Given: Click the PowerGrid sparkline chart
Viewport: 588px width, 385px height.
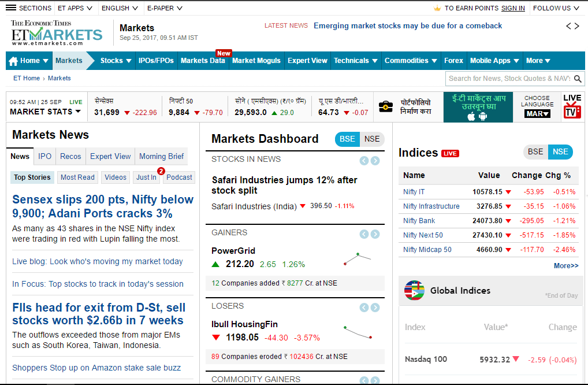Looking at the screenshot, I should [358, 259].
